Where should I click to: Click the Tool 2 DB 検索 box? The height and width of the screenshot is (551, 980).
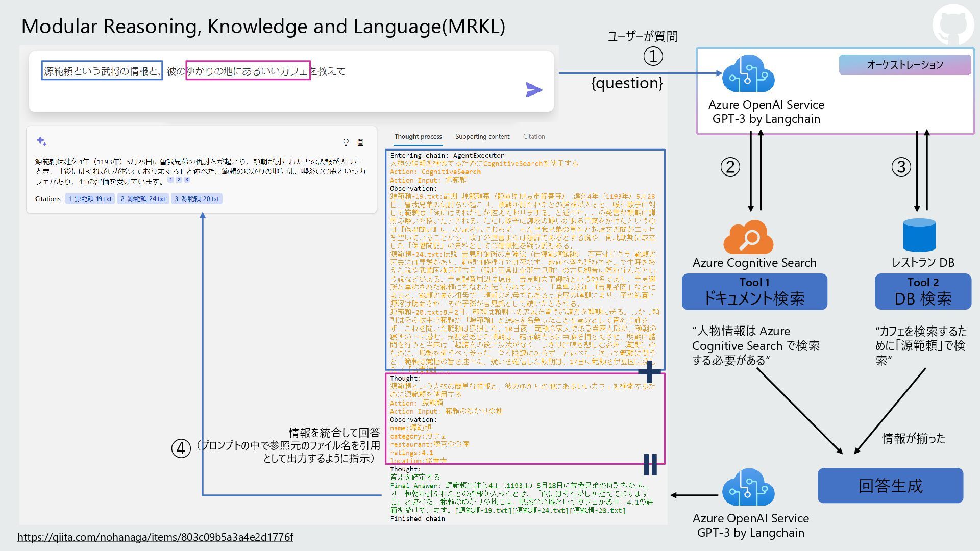[x=923, y=292]
